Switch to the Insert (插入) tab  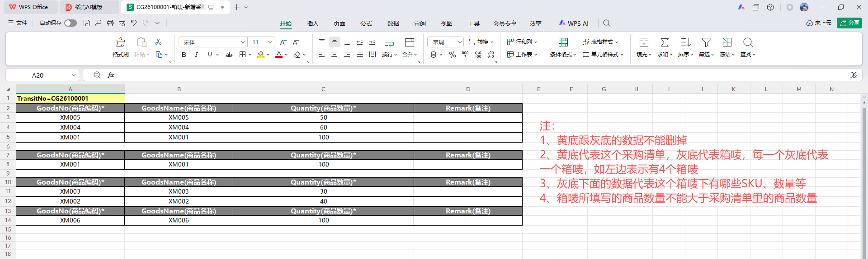(313, 23)
